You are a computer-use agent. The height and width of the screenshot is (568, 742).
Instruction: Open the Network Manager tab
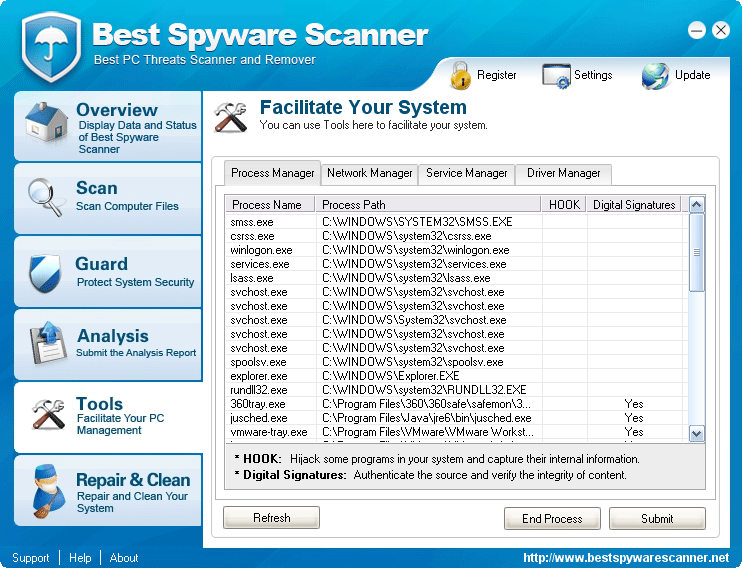pos(370,173)
